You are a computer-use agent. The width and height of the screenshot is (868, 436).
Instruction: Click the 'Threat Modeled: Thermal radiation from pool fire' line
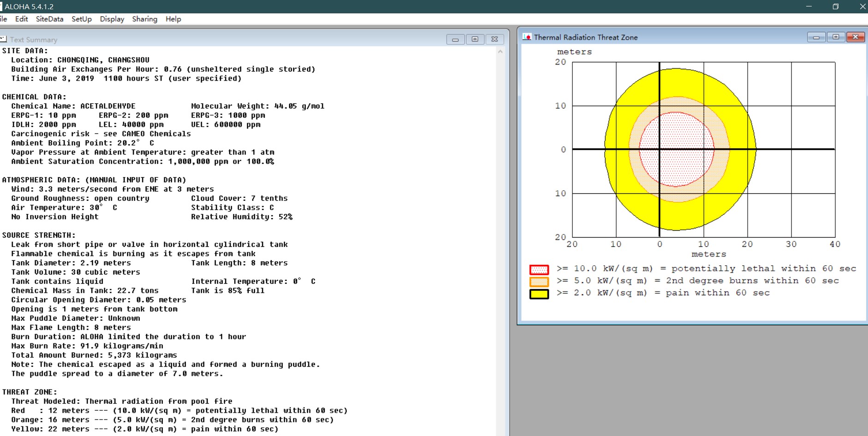122,401
